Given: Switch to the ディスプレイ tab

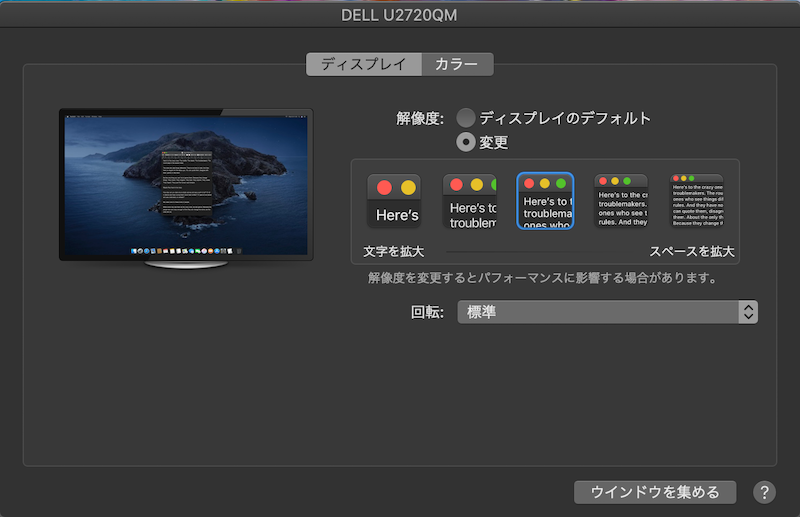Looking at the screenshot, I should tap(364, 64).
